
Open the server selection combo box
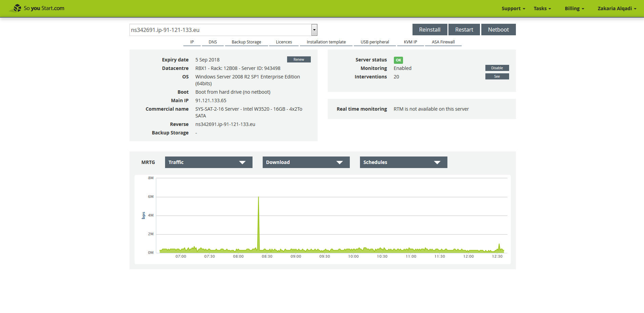pos(223,30)
